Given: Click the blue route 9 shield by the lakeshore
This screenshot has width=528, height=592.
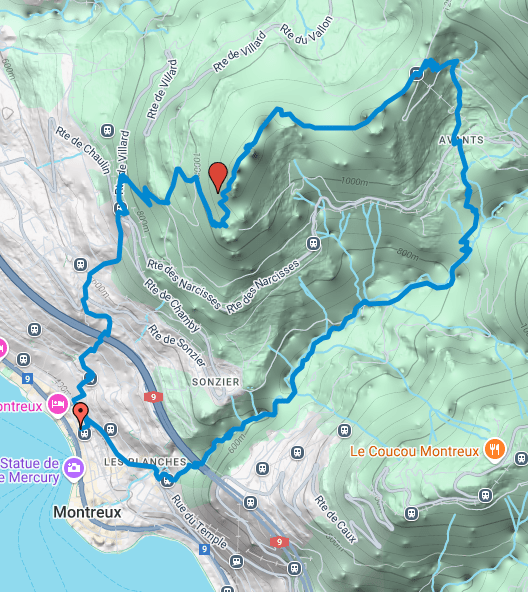Looking at the screenshot, I should click(x=27, y=378).
